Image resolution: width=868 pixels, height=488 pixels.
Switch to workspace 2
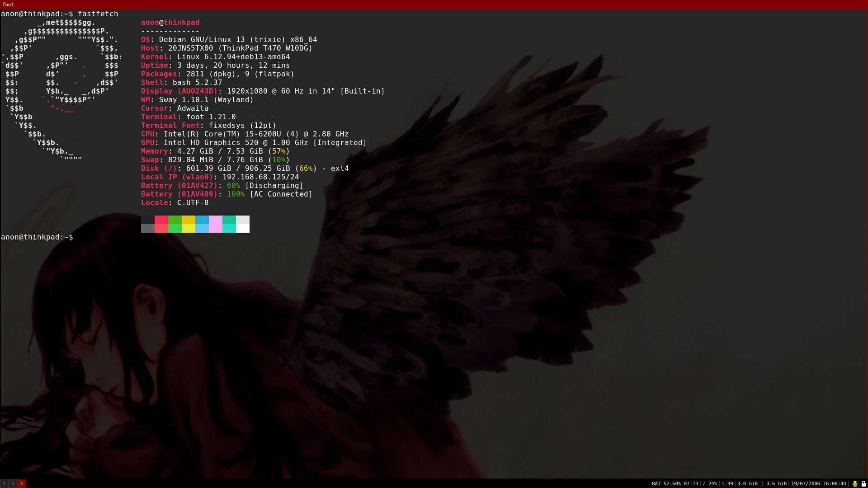tap(13, 483)
